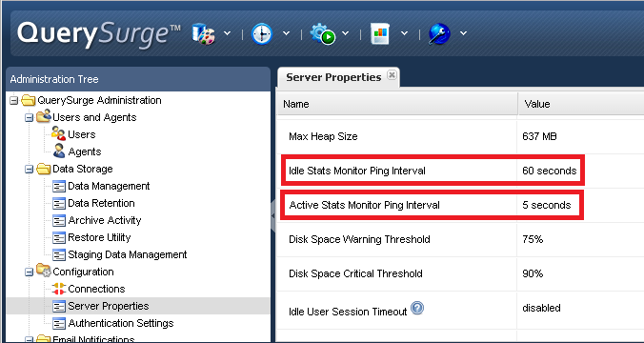The width and height of the screenshot is (644, 343).
Task: Select Active Stats Monitor Ping Interval row
Action: tap(460, 206)
